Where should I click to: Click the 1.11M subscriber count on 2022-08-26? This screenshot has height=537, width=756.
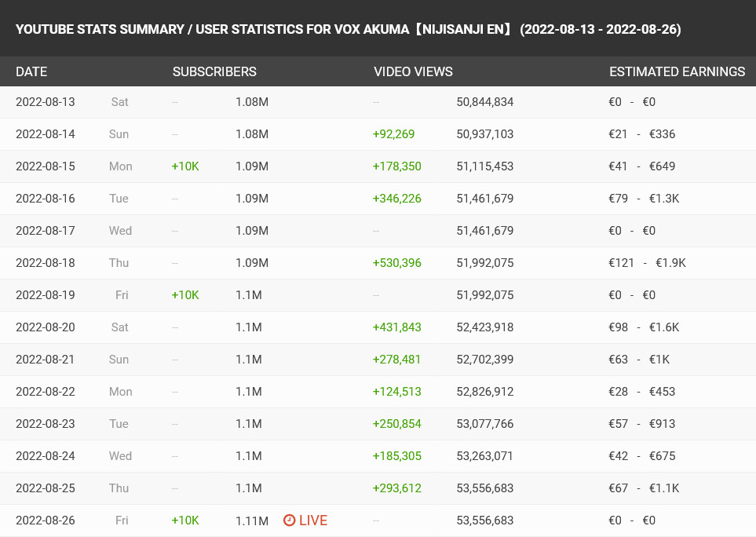pyautogui.click(x=252, y=521)
